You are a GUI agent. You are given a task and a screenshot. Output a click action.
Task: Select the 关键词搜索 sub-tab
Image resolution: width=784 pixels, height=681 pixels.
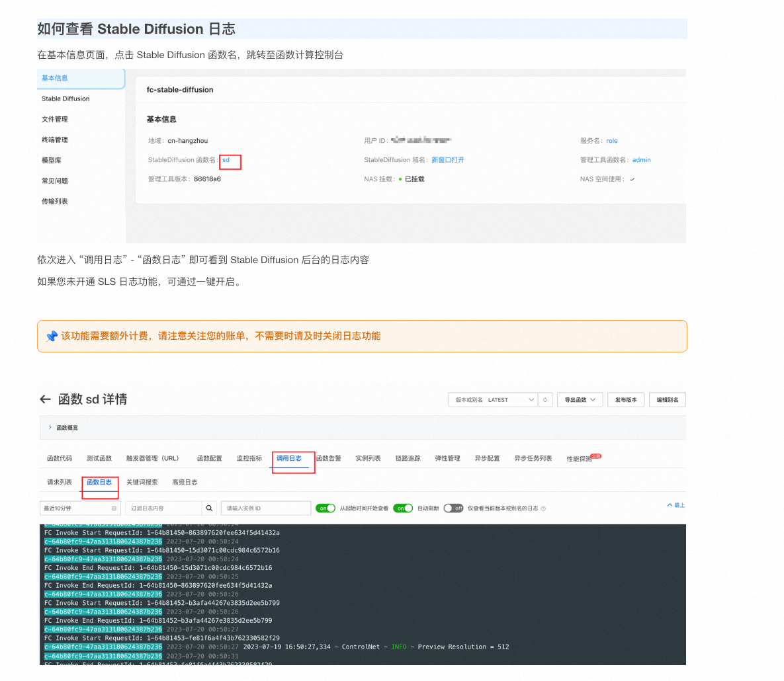(x=142, y=482)
